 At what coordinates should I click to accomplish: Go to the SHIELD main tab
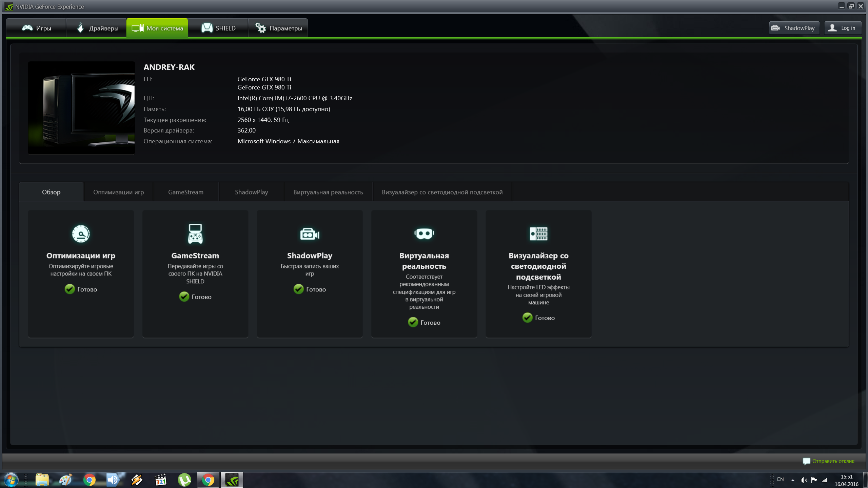[218, 28]
